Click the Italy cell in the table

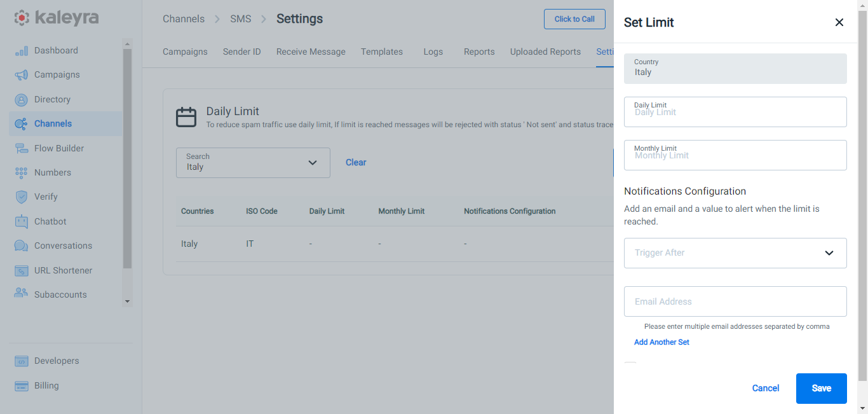pos(189,244)
